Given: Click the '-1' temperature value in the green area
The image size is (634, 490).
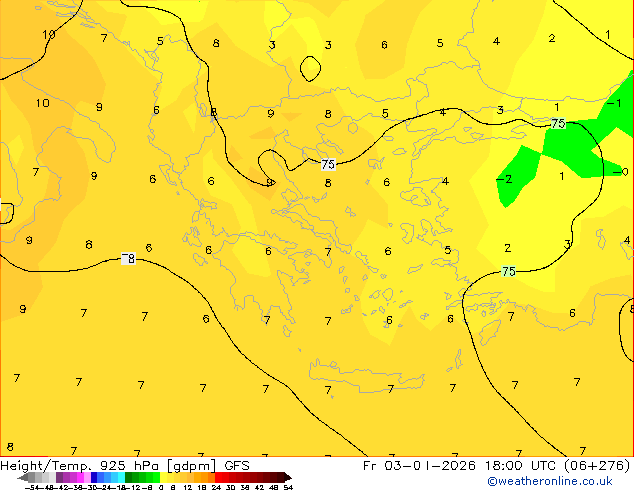Looking at the screenshot, I should (x=614, y=103).
